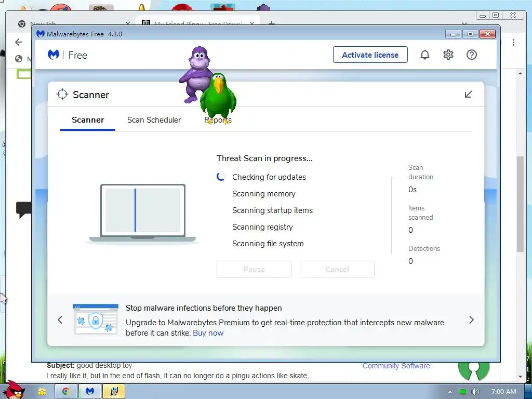Click 'Threat Scan in progress...' heading

(264, 158)
